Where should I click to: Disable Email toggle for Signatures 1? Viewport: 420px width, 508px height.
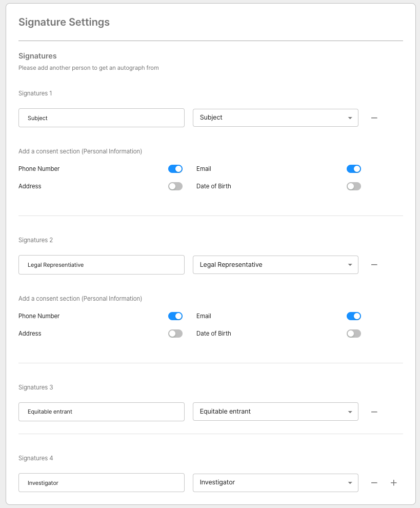(x=354, y=169)
